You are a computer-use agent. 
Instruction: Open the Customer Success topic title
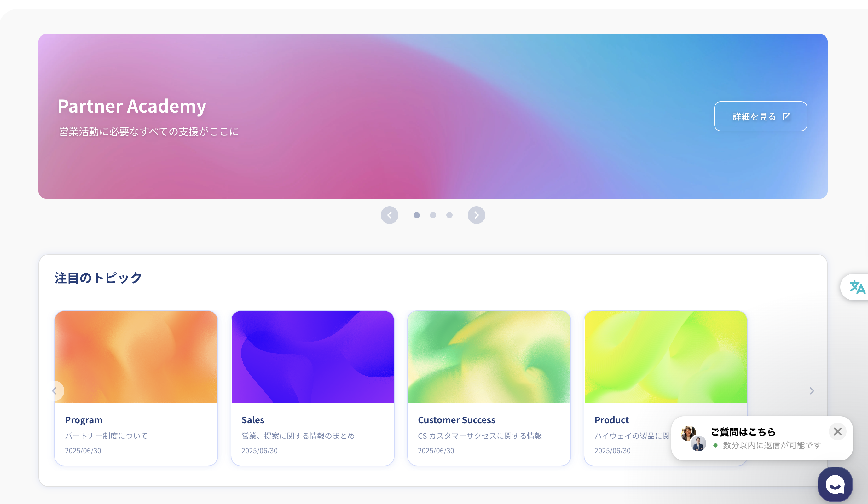[456, 420]
